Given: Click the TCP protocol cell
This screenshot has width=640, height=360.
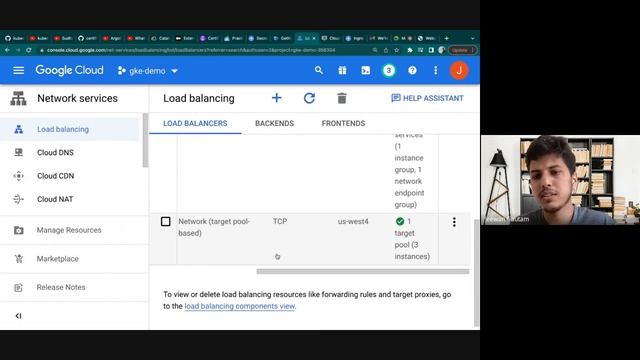Looking at the screenshot, I should 280,221.
